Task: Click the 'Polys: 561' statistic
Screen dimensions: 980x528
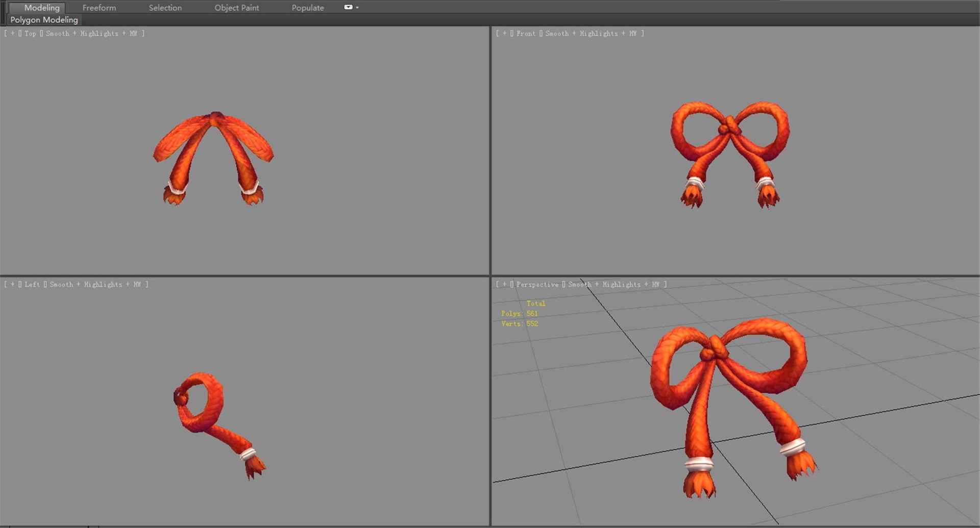Action: (519, 313)
